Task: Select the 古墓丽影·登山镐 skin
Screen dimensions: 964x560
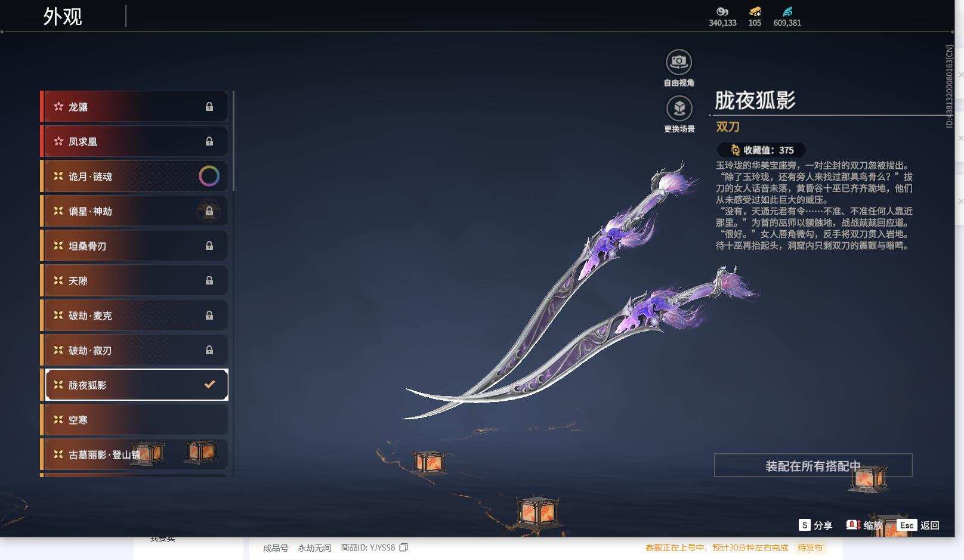Action: [134, 454]
